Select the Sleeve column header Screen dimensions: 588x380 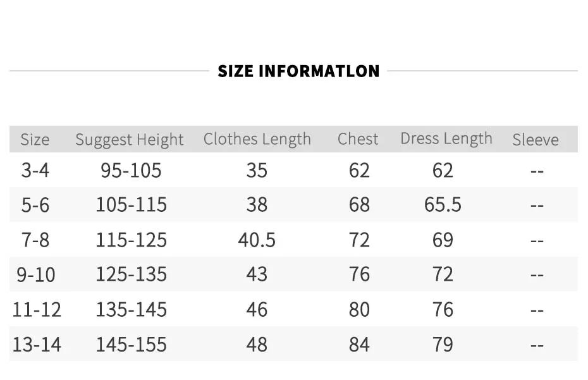tap(536, 140)
